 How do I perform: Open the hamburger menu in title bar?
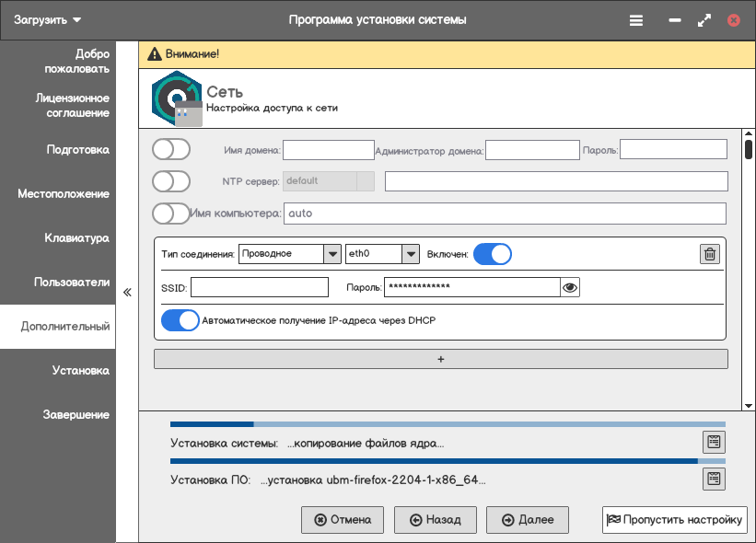coord(635,19)
